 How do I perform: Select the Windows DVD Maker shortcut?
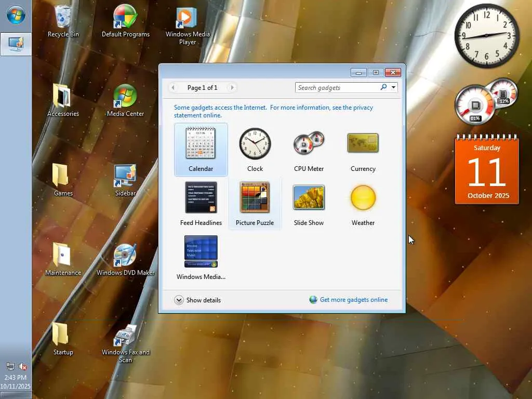coord(126,259)
